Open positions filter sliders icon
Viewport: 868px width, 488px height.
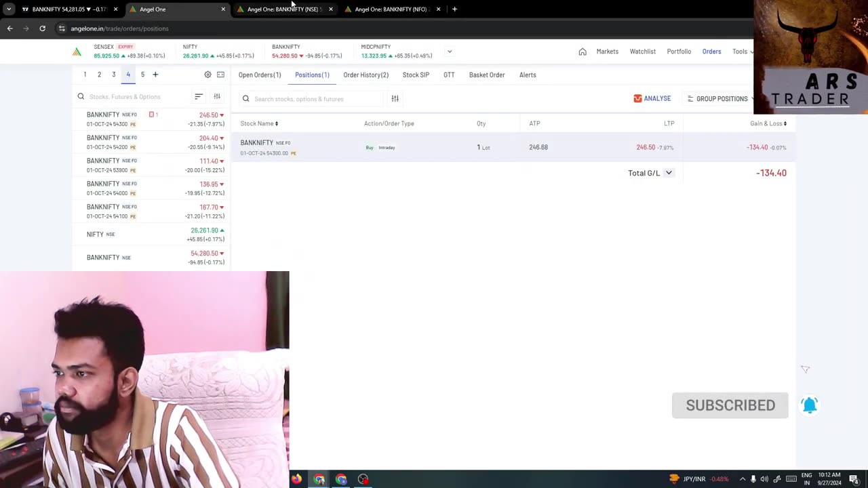pos(395,99)
